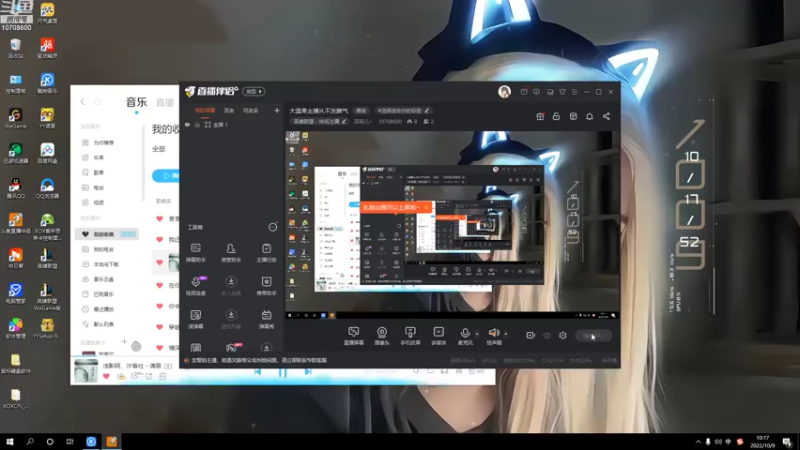Image resolution: width=800 pixels, height=450 pixels.
Task: Open the gift box icon above preview
Action: tap(540, 116)
